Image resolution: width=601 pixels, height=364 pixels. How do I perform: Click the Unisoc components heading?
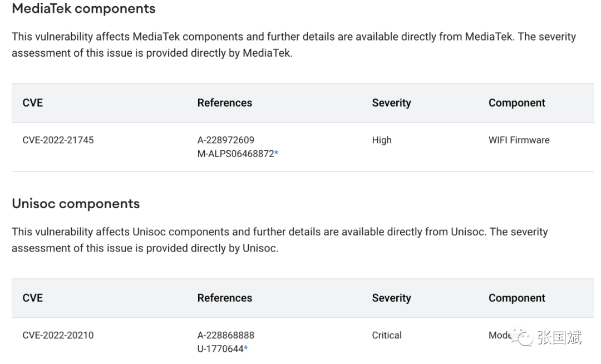[x=76, y=204]
